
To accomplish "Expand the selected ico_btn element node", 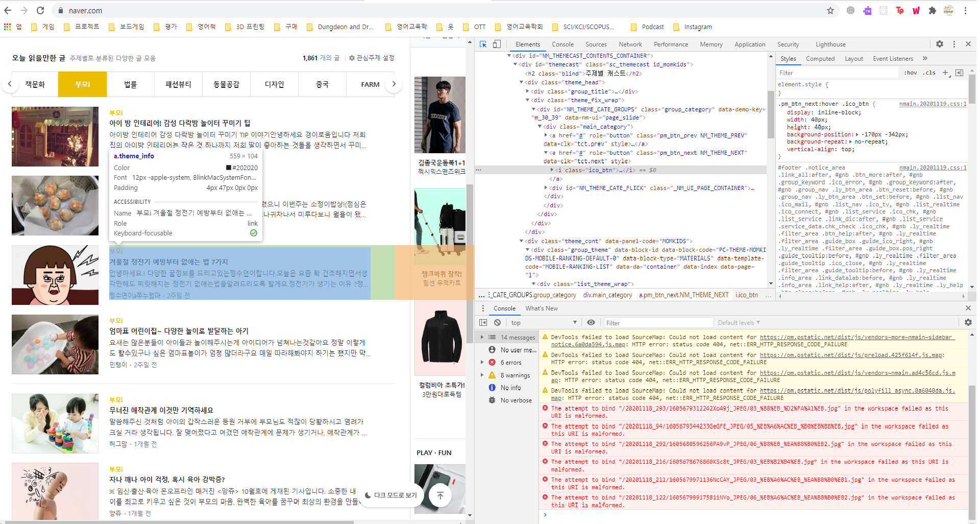I will click(552, 170).
